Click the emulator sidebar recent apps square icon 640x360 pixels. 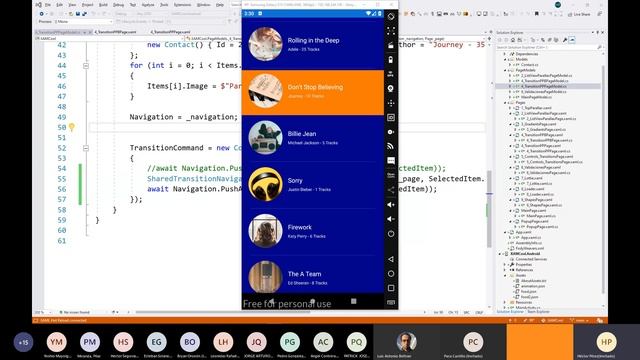(x=391, y=288)
